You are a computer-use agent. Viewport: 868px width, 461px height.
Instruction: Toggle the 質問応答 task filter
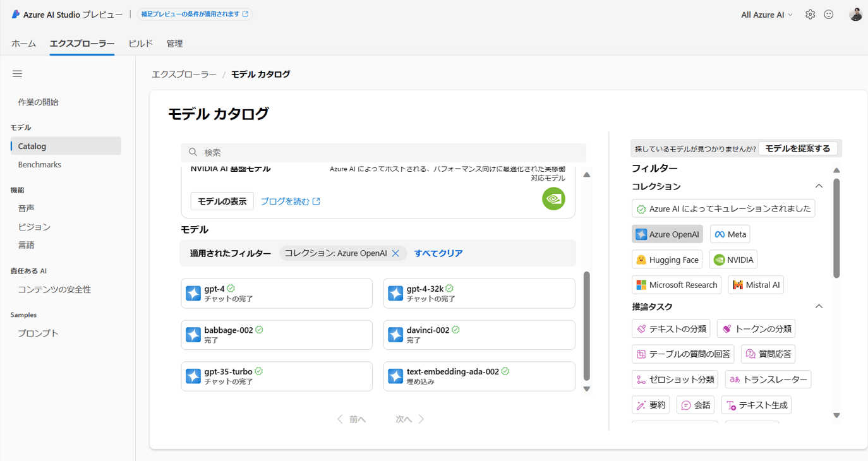768,354
